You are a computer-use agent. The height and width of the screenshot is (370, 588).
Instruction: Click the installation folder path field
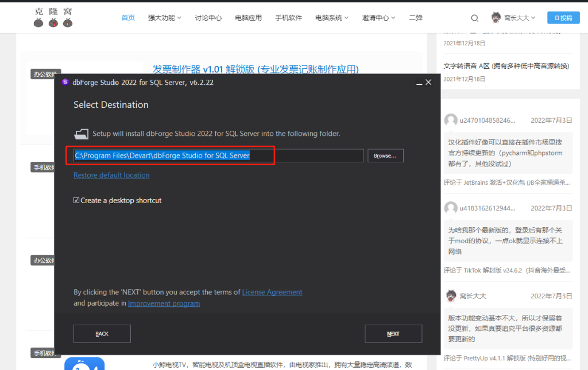pos(219,155)
